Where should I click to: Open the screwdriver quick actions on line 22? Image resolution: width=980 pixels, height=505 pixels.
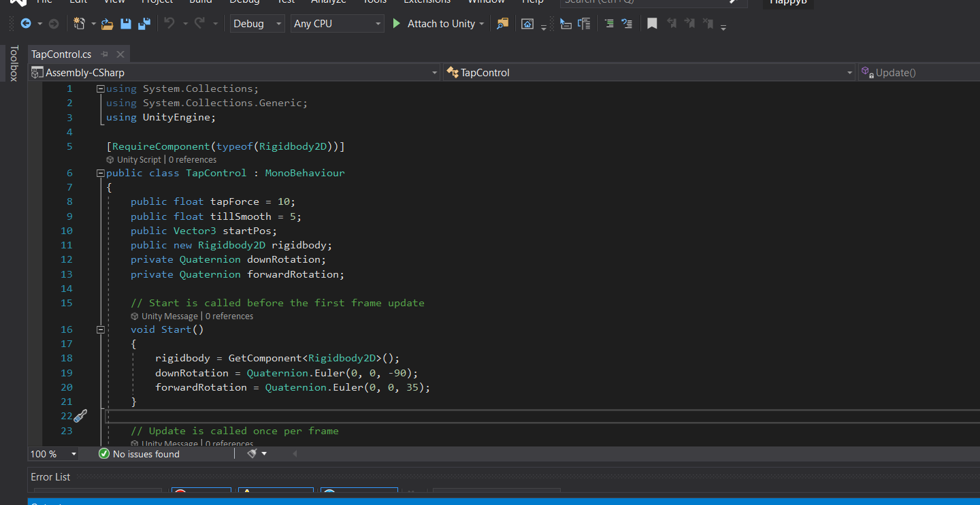[x=80, y=416]
